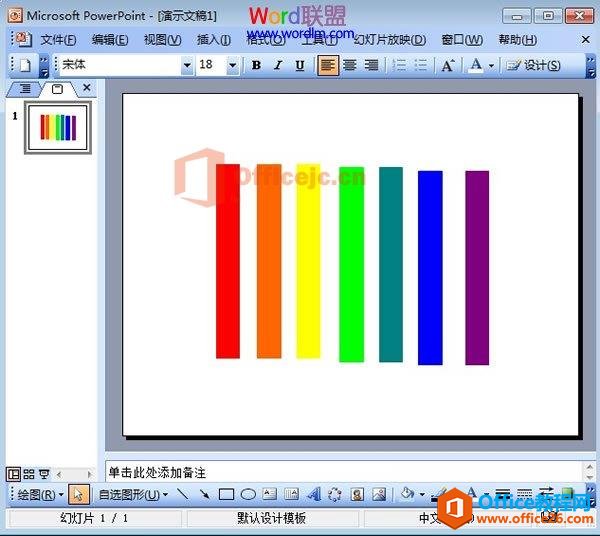
Task: Insert Picture from file
Action: pos(379,494)
